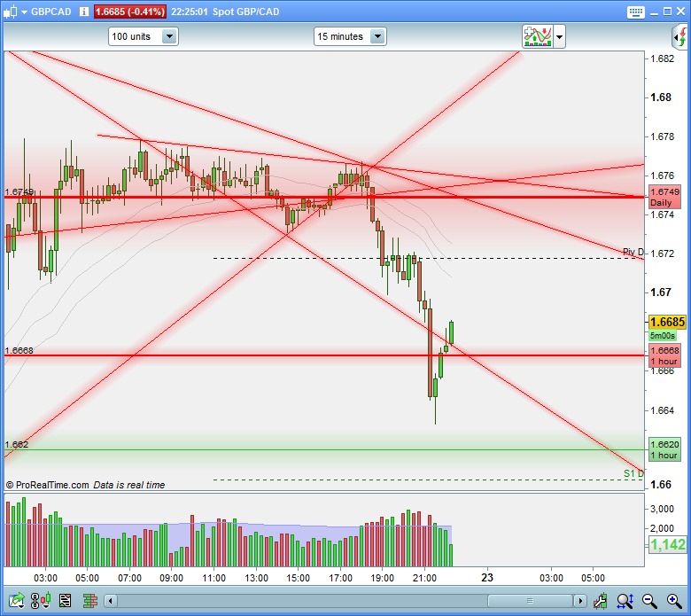Open the 15 minutes timeframe dropdown
Viewport: 691px width, 616px height.
(350, 36)
